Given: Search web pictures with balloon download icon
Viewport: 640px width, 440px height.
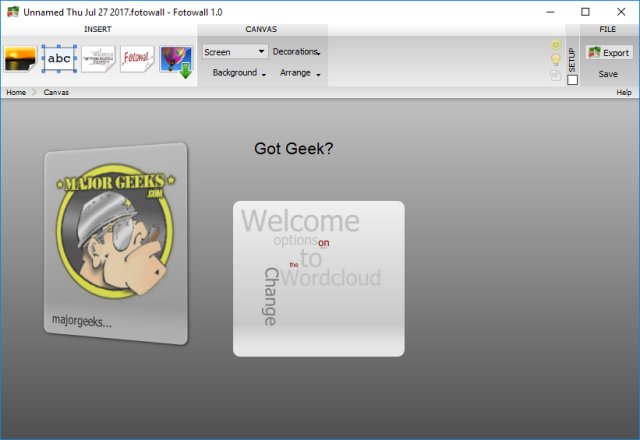Looking at the screenshot, I should click(176, 61).
